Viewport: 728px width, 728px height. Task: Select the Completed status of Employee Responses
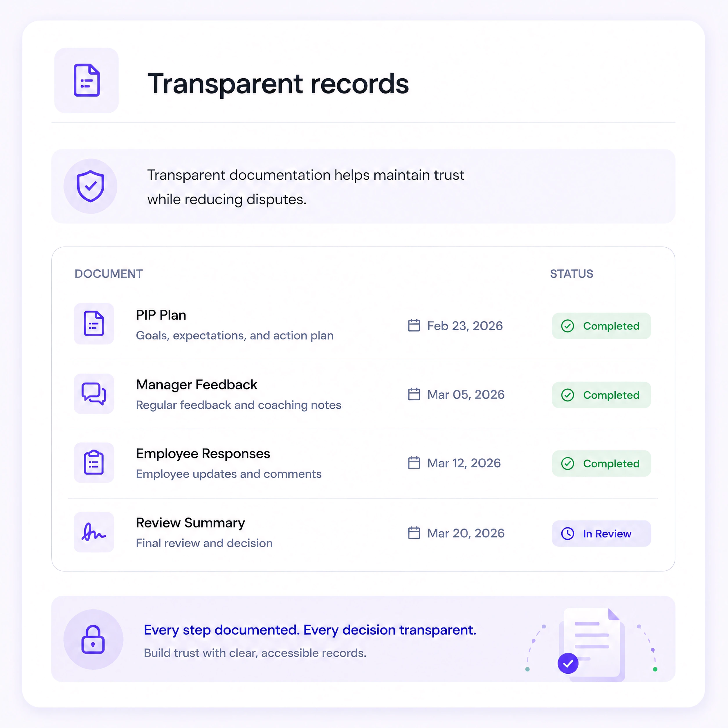pyautogui.click(x=601, y=464)
